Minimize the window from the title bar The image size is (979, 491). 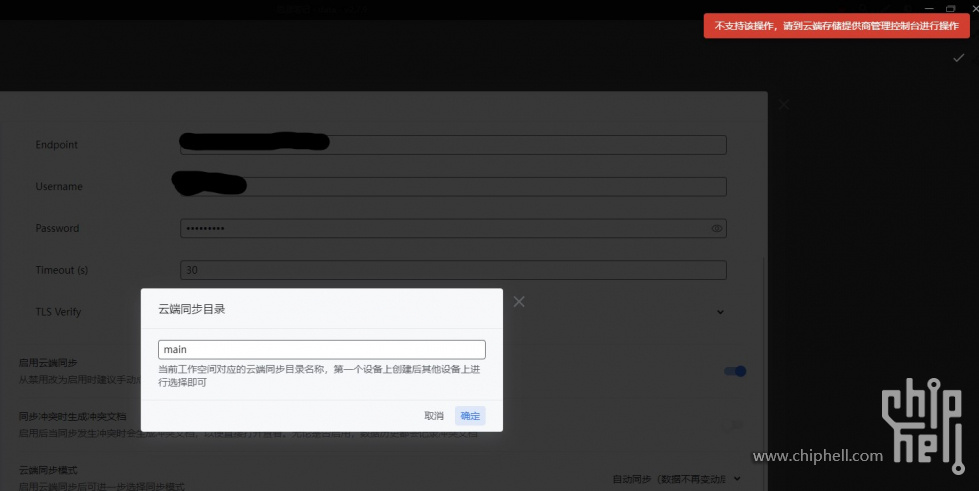coord(929,8)
